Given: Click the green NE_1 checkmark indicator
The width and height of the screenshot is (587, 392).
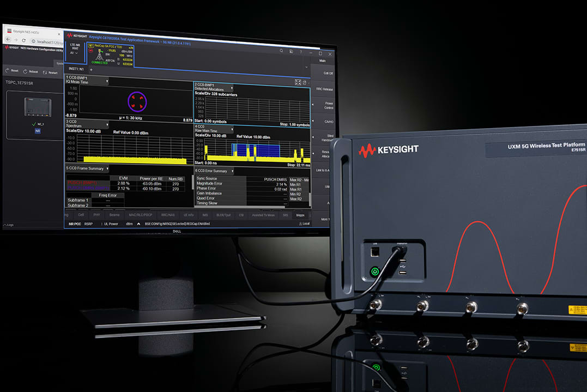Looking at the screenshot, I should (x=33, y=123).
